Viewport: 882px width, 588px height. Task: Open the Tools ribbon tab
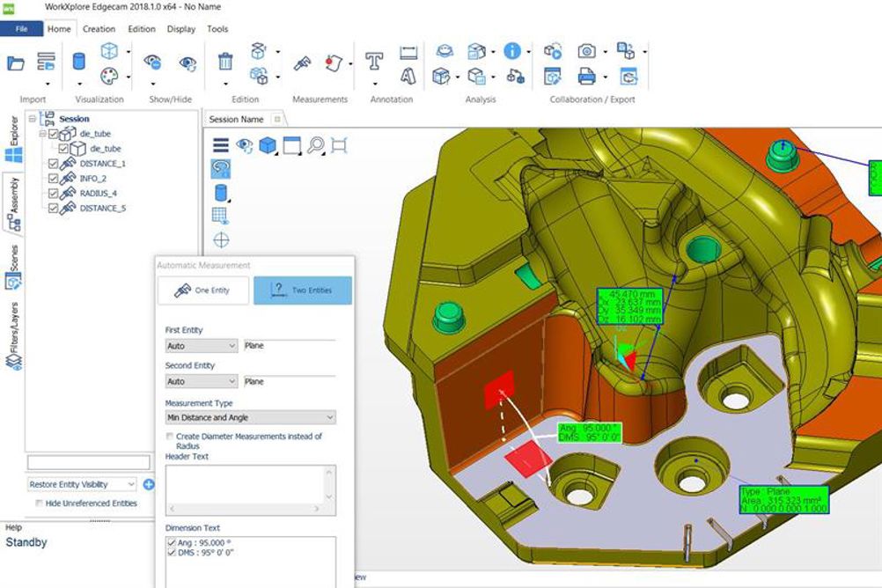(x=217, y=29)
